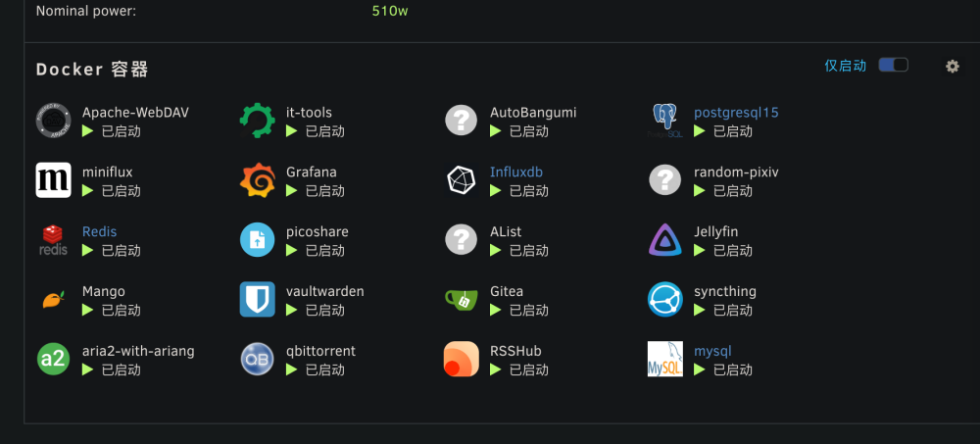The width and height of the screenshot is (980, 444).
Task: Open the mysql container name link
Action: coord(712,351)
